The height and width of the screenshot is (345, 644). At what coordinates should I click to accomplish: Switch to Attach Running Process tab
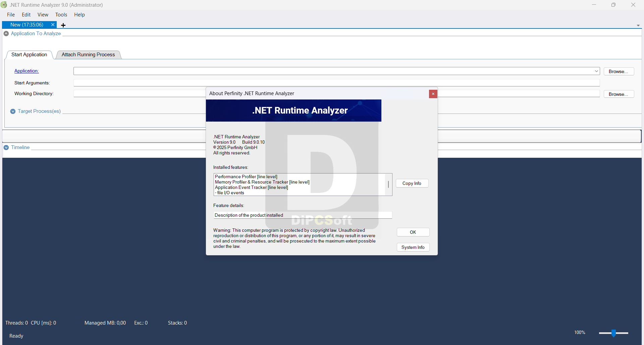(88, 55)
